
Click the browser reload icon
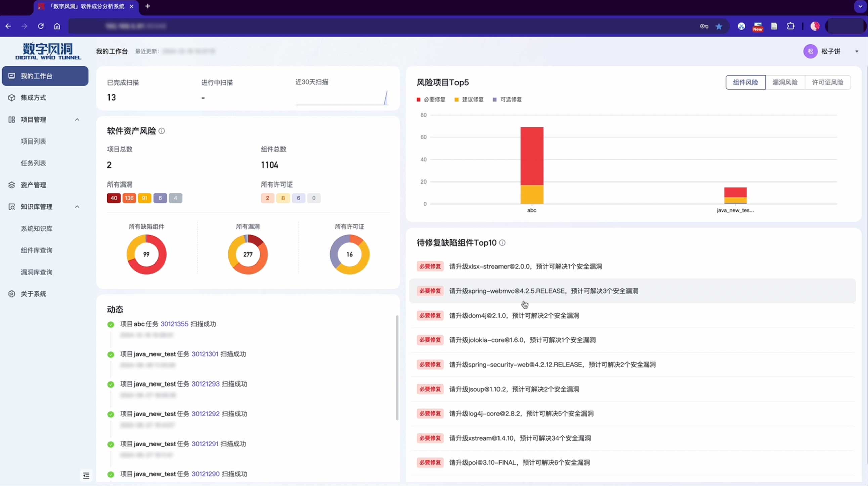pyautogui.click(x=41, y=26)
